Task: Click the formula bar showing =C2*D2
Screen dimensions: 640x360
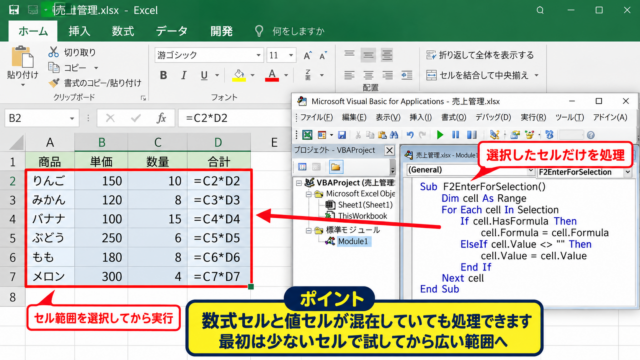Action: (x=235, y=118)
